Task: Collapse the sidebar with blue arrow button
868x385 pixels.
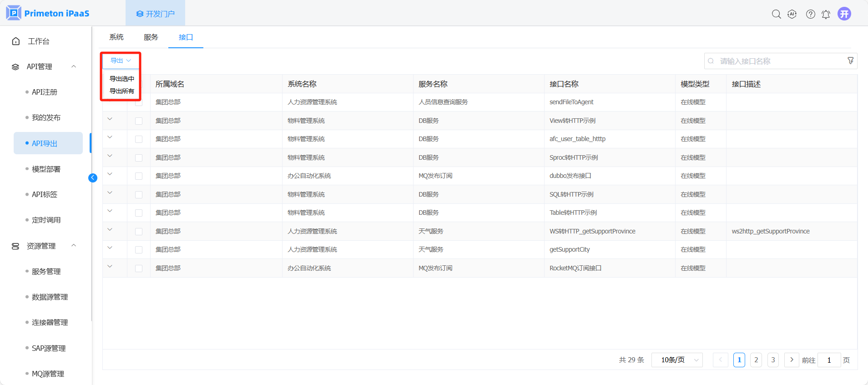Action: pyautogui.click(x=93, y=178)
